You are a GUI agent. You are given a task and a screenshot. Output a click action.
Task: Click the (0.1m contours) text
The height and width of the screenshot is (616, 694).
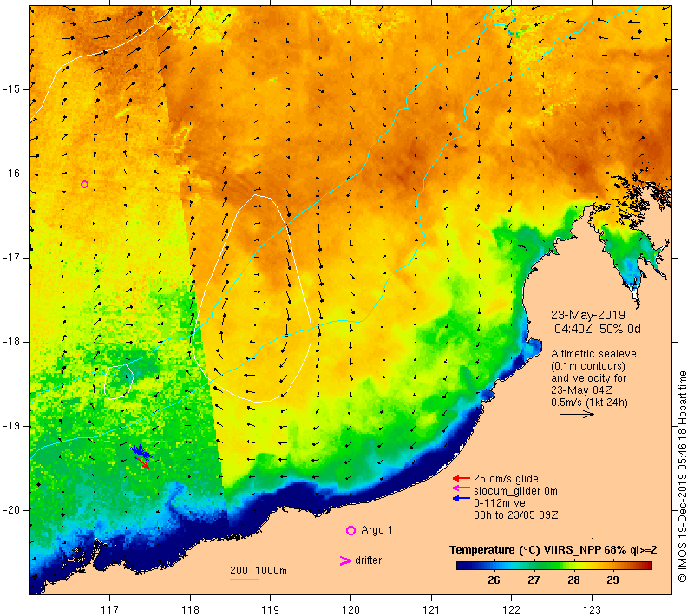(588, 366)
